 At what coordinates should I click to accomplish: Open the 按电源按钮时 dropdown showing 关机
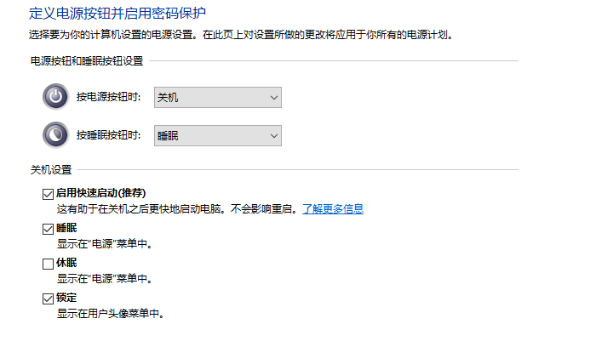(x=217, y=98)
